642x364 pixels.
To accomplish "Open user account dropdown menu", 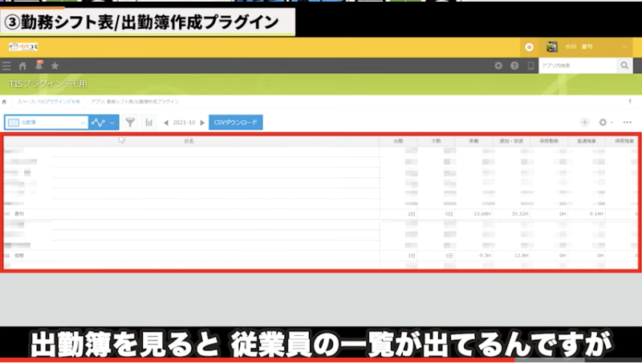I will 586,47.
